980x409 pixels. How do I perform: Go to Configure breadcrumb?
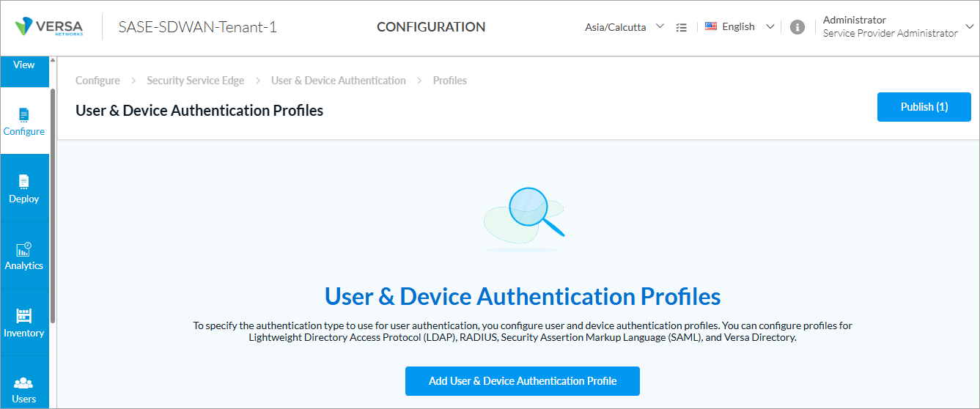[x=97, y=81]
